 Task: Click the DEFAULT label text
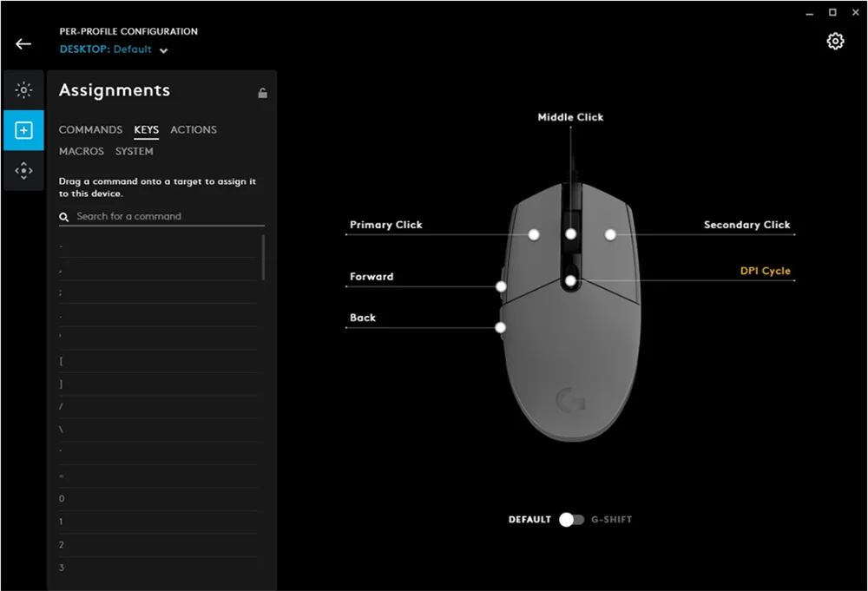[529, 520]
